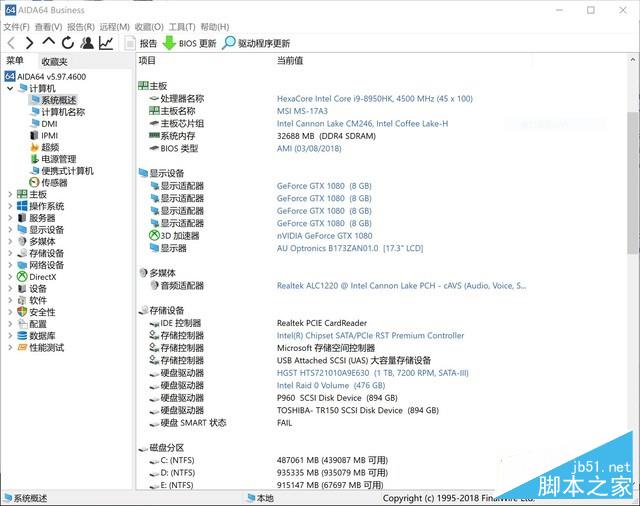Image resolution: width=640 pixels, height=506 pixels.
Task: Expand the 操作系统 tree node
Action: click(x=10, y=206)
